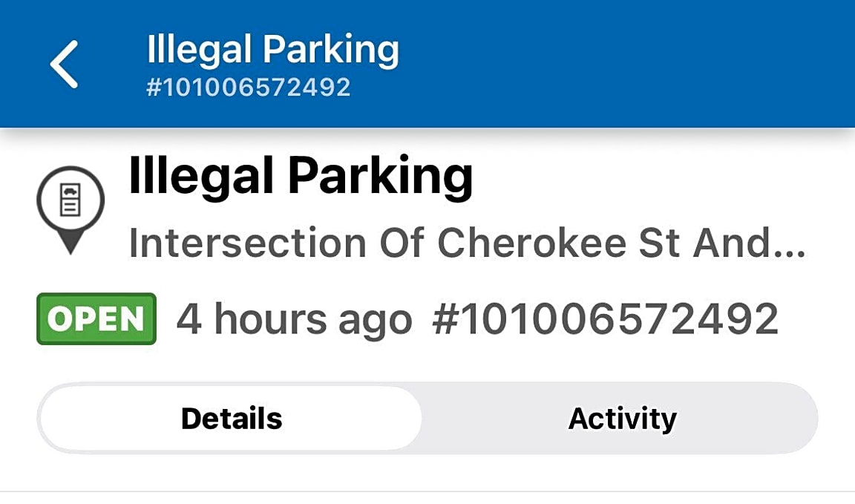The height and width of the screenshot is (504, 855).
Task: Switch to the Details tab
Action: [231, 419]
